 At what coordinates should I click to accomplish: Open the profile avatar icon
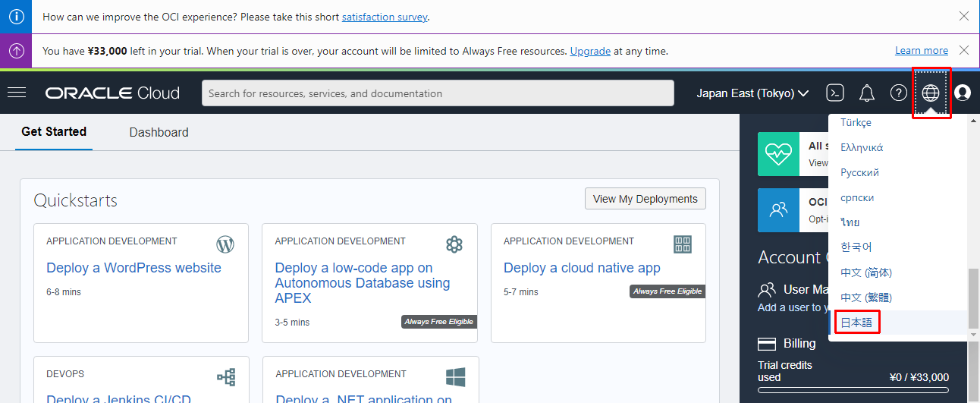point(963,93)
